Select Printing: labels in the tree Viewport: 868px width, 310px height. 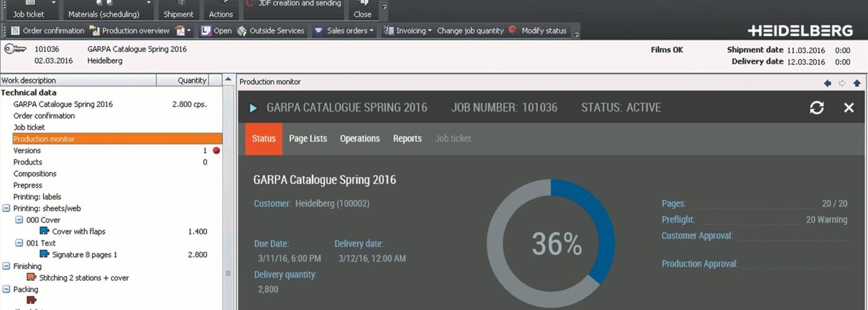(x=37, y=197)
